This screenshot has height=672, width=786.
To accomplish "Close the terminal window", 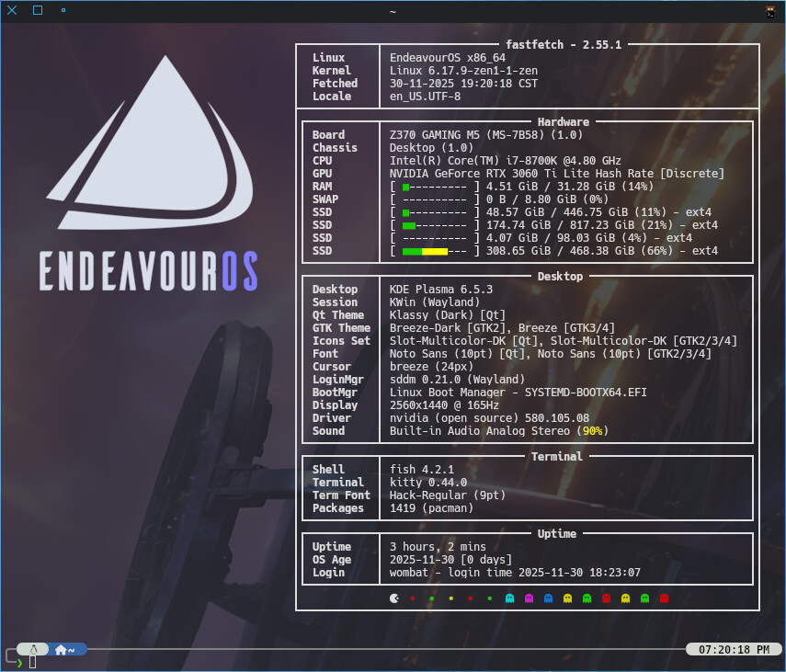I will 12,11.
